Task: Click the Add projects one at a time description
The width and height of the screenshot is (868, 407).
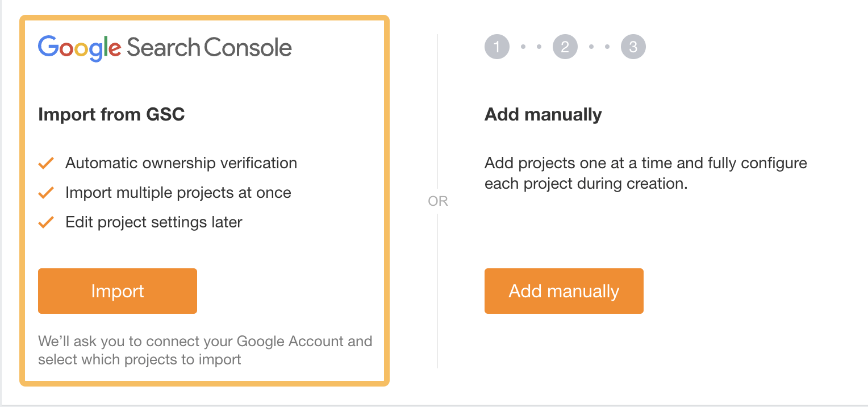Action: point(645,173)
